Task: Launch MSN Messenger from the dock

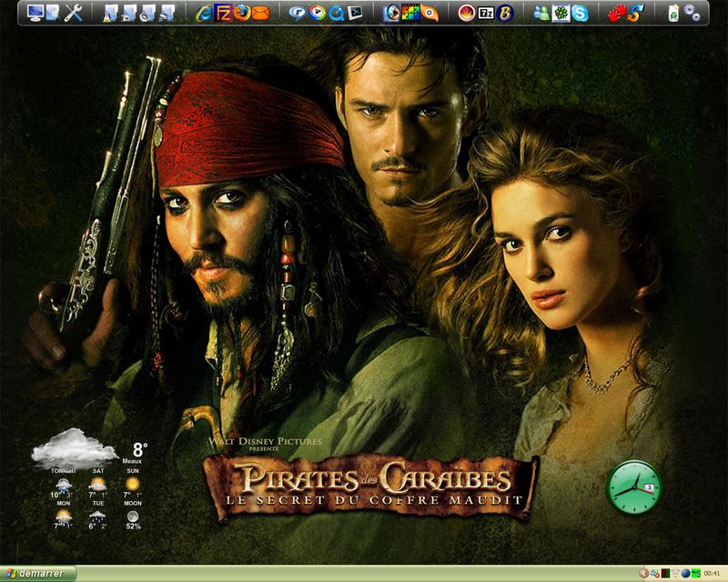Action: tap(541, 13)
